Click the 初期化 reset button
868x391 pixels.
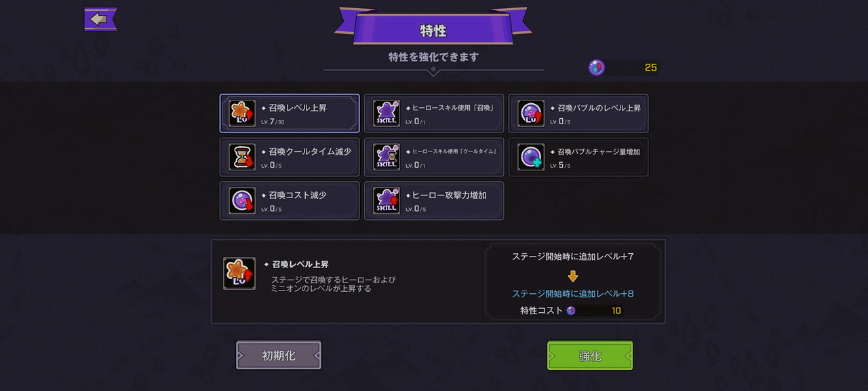click(279, 356)
